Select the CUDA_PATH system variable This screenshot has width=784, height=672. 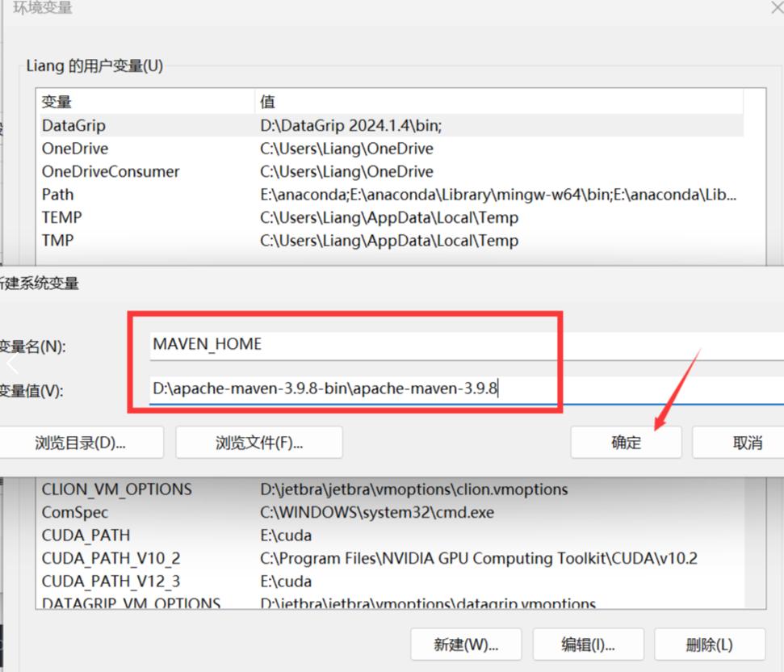point(392,535)
